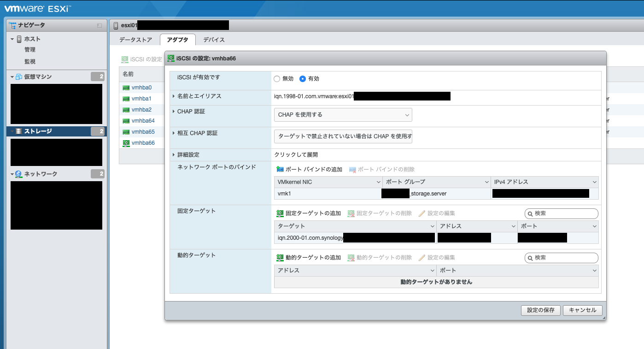Click the iSCSI dialog title bar icon
Viewport: 644px width, 349px height.
click(x=171, y=59)
